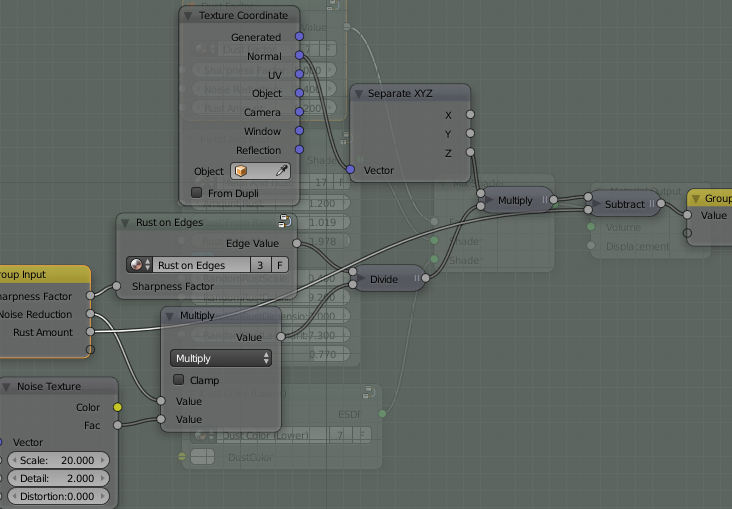
Task: Click the Y output socket
Action: [x=470, y=133]
